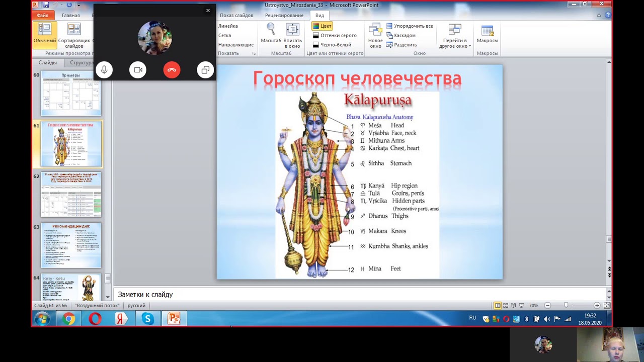Click Упорядочить все to arrange windows
This screenshot has height=362, width=644.
point(410,26)
